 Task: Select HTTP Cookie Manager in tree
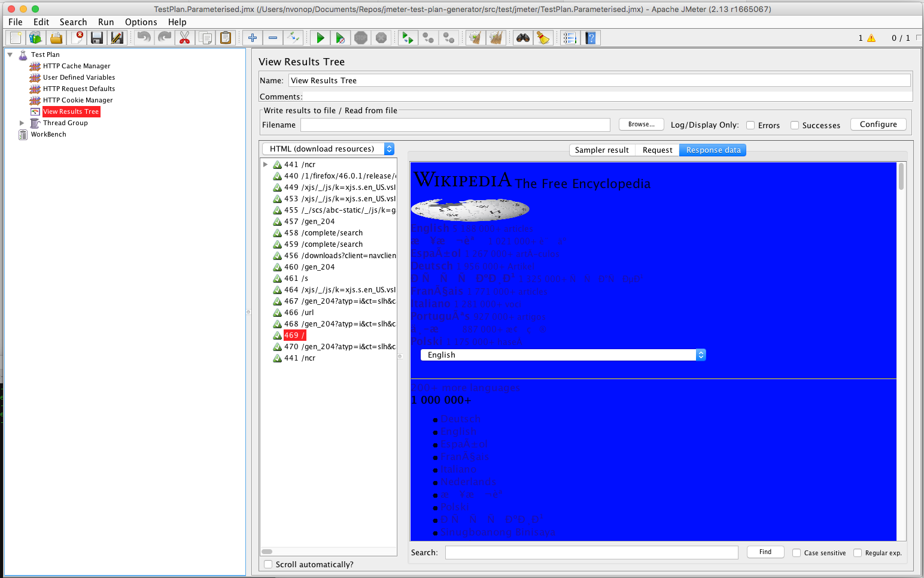pos(78,100)
